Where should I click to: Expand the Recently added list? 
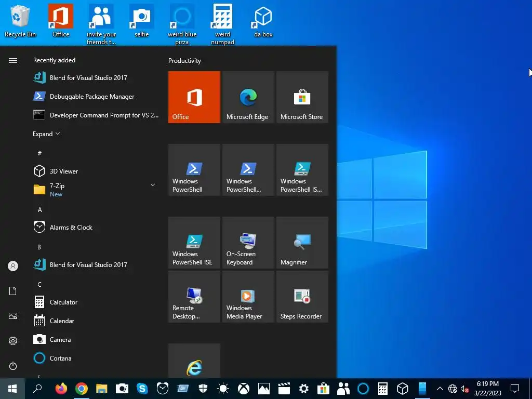pyautogui.click(x=46, y=134)
